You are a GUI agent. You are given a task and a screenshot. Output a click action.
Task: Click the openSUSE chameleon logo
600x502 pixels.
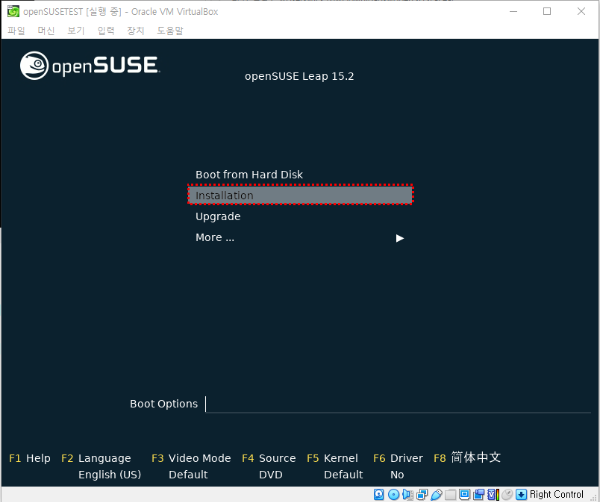[34, 65]
